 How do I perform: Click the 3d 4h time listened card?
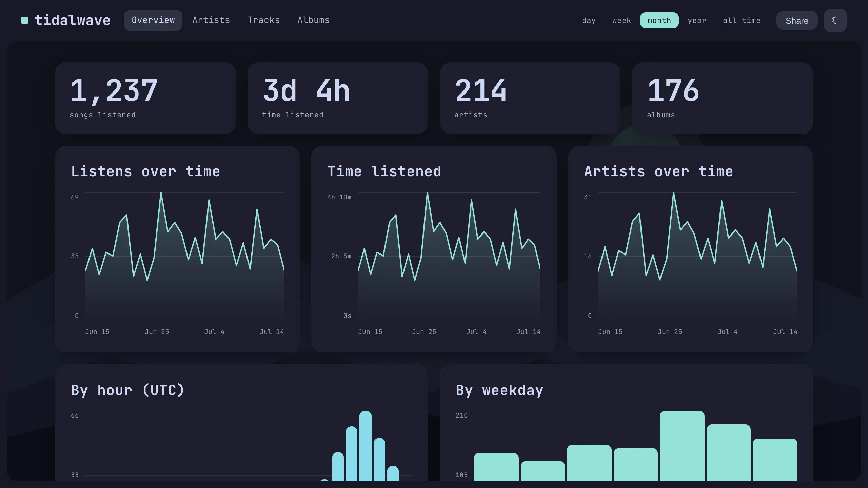338,98
